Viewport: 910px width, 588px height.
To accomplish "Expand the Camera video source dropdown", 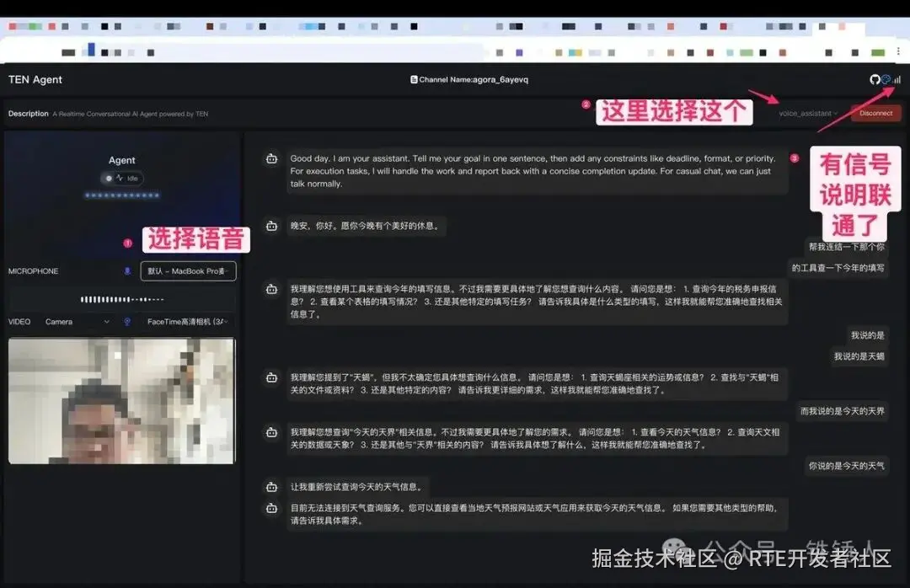I will pyautogui.click(x=78, y=322).
